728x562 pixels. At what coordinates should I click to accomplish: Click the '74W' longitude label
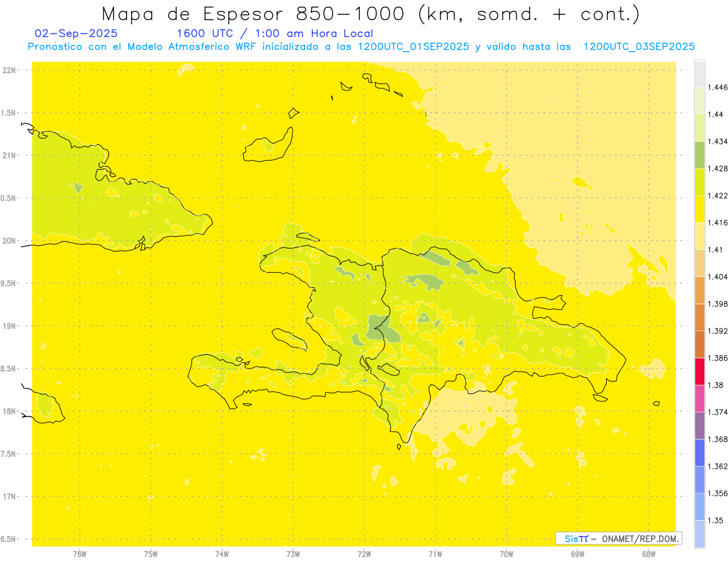[x=222, y=554]
